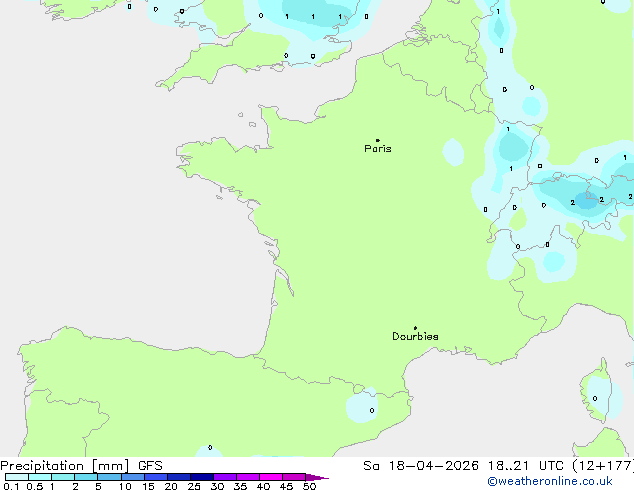Click the '0' value near the eastern Pyrenees
The height and width of the screenshot is (490, 634).
coord(372,411)
